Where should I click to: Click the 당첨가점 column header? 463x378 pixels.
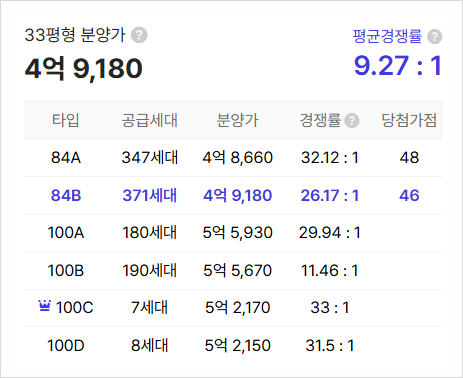409,120
